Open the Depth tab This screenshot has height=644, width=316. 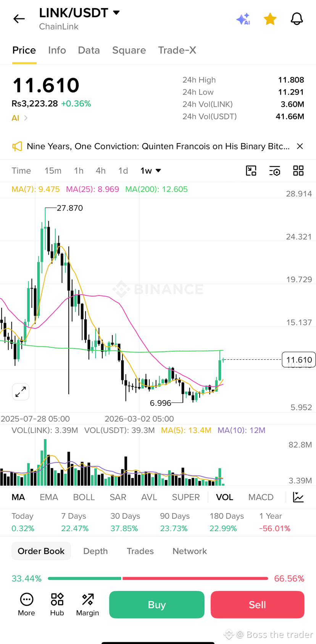point(95,551)
